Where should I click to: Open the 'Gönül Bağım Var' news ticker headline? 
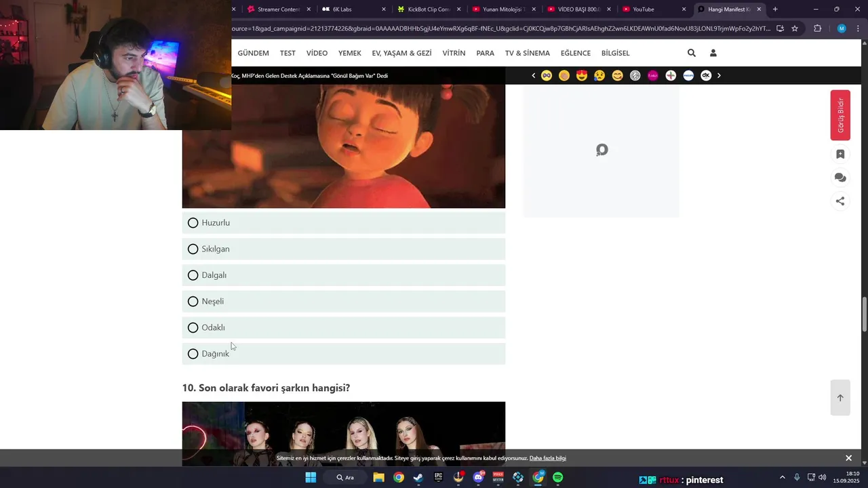click(x=310, y=76)
